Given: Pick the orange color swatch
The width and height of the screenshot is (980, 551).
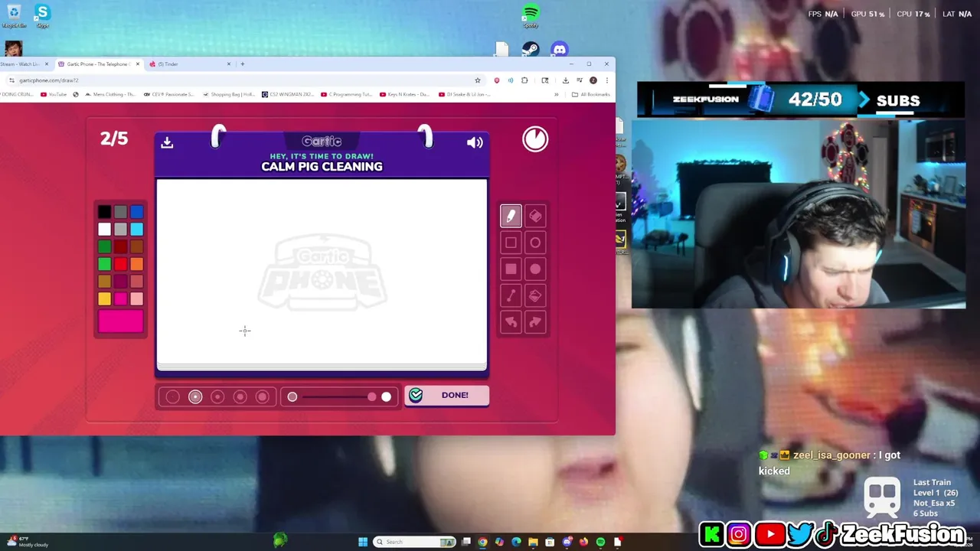Looking at the screenshot, I should pyautogui.click(x=136, y=264).
